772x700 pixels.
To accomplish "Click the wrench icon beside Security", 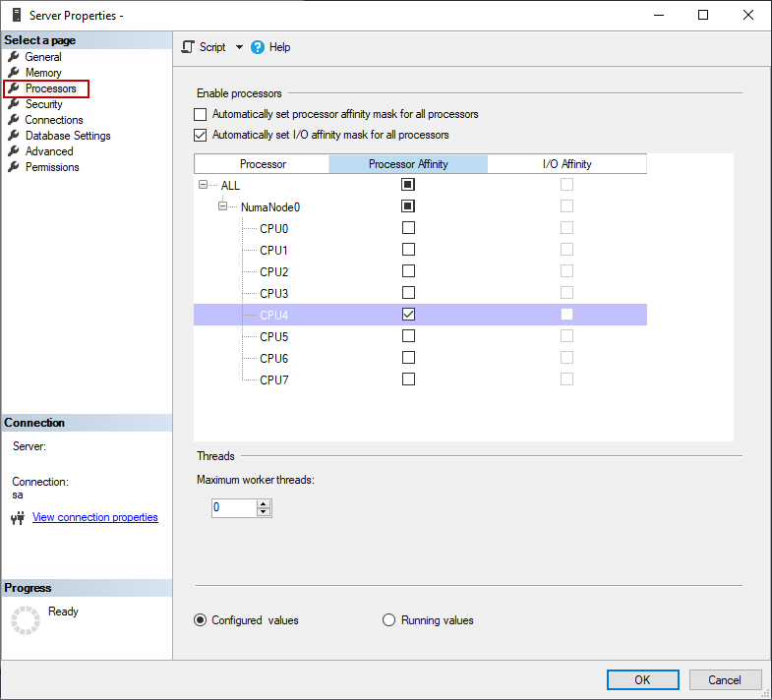I will (x=14, y=104).
